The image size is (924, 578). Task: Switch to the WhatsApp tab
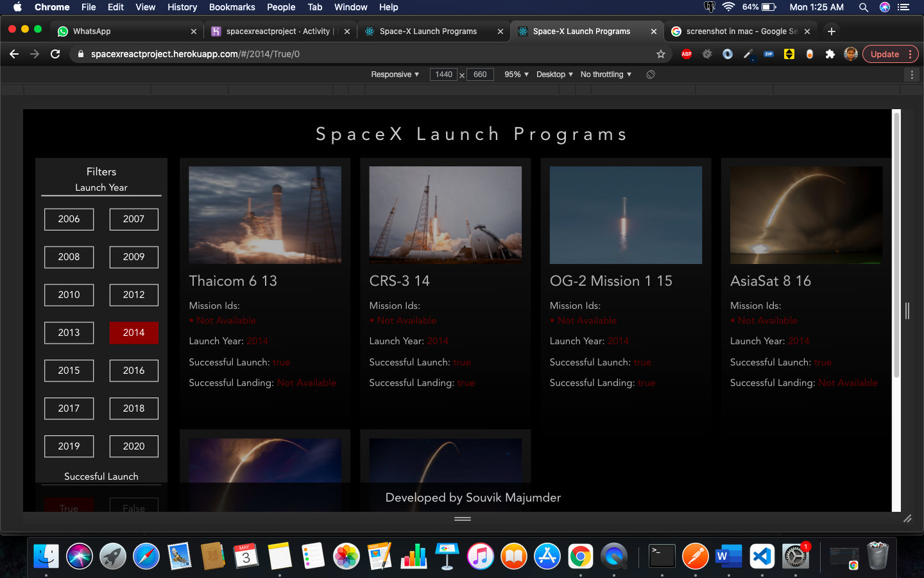(x=126, y=31)
